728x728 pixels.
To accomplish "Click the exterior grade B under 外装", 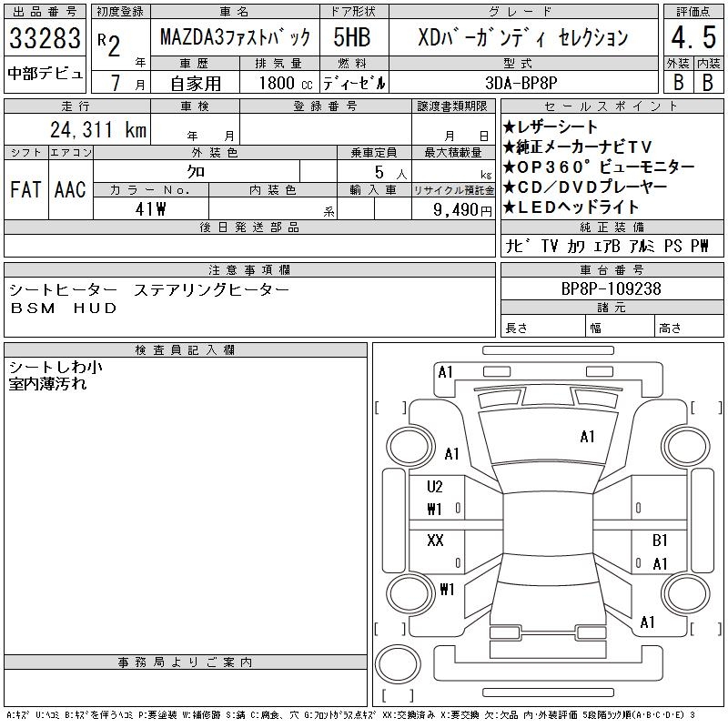I will coord(678,82).
